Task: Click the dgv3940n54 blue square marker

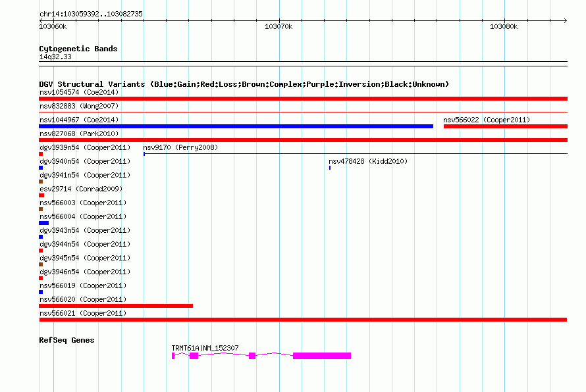Action: tap(41, 168)
